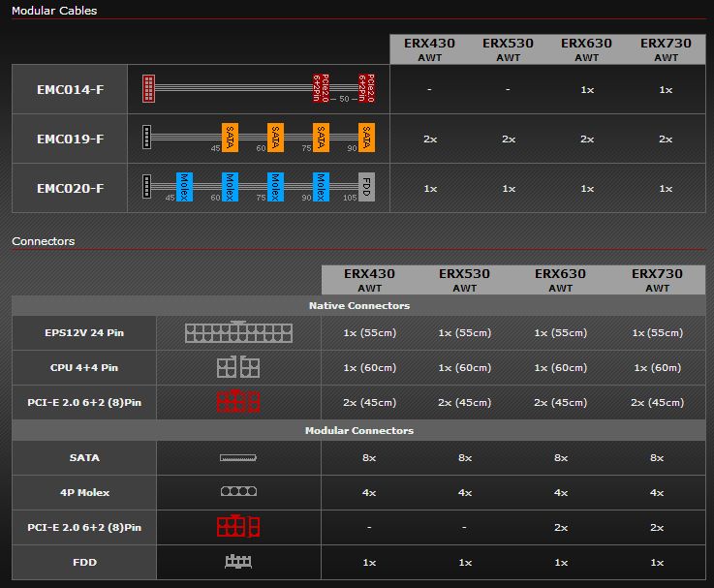Screen dimensions: 714x588
Task: Click the red PCI-E icon under Modular Connectors
Action: click(x=238, y=527)
